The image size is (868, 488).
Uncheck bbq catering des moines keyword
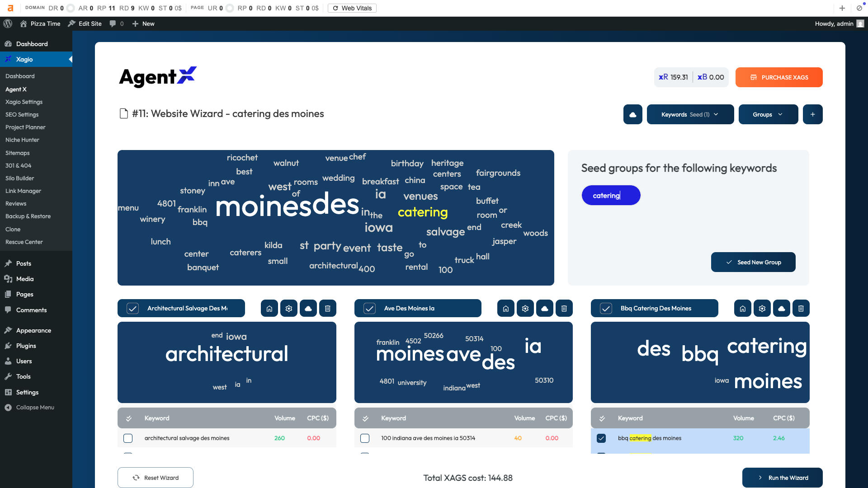coord(601,438)
